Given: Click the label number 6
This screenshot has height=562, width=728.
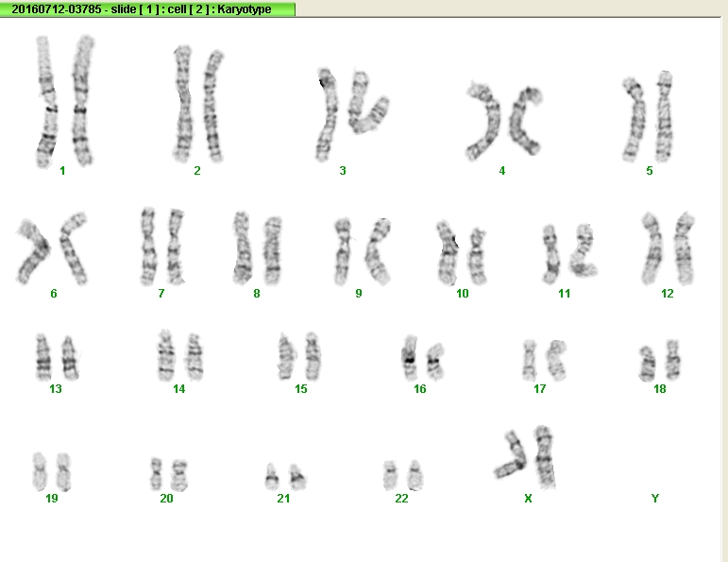Looking at the screenshot, I should coord(54,294).
